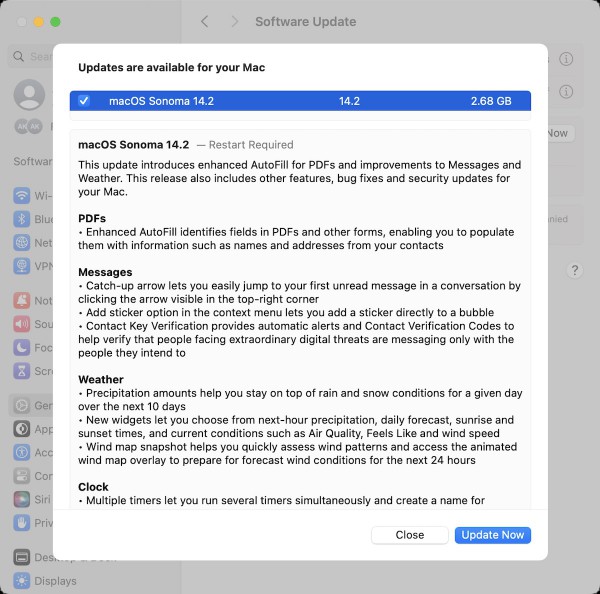
Task: Click the Clock section heading
Action: coord(93,487)
